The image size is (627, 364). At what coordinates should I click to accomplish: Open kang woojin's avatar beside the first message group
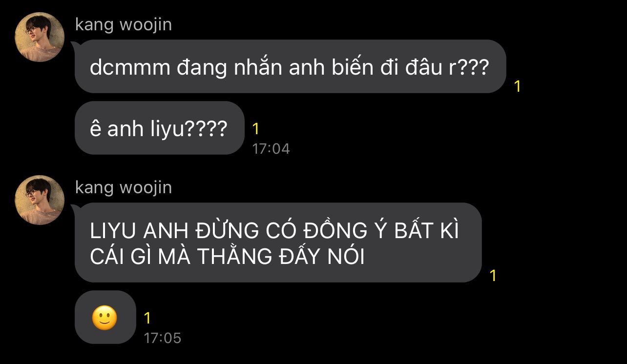tap(40, 37)
